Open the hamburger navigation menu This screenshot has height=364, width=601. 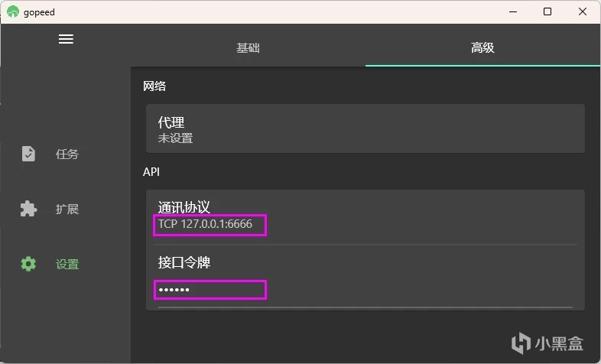[66, 39]
